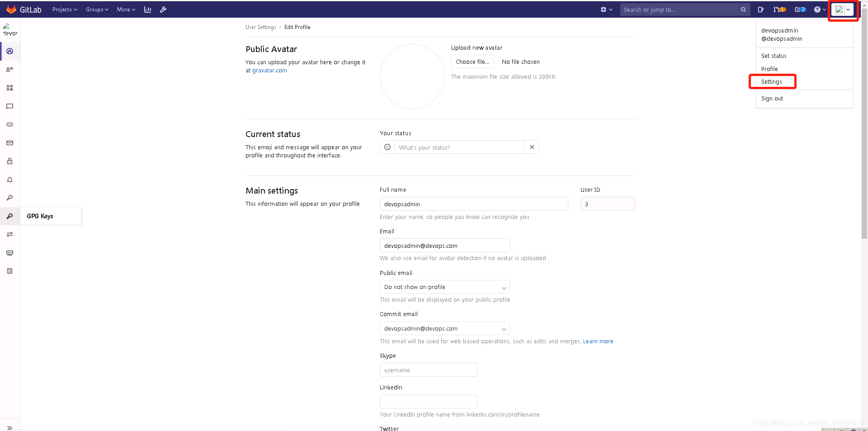The image size is (868, 431).
Task: Open Merge requests icon with badge 1
Action: coord(779,9)
